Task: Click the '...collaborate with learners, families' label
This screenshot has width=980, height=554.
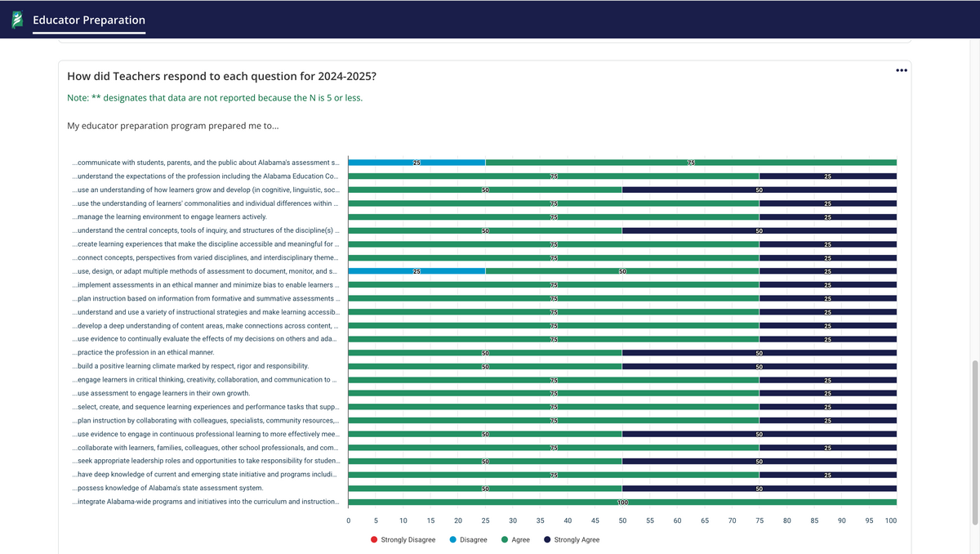Action: click(205, 447)
